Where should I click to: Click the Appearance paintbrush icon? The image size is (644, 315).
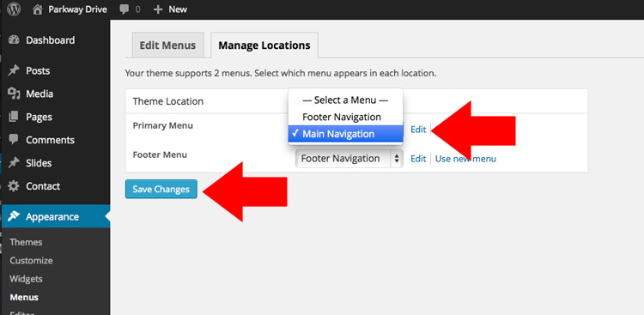pos(14,216)
